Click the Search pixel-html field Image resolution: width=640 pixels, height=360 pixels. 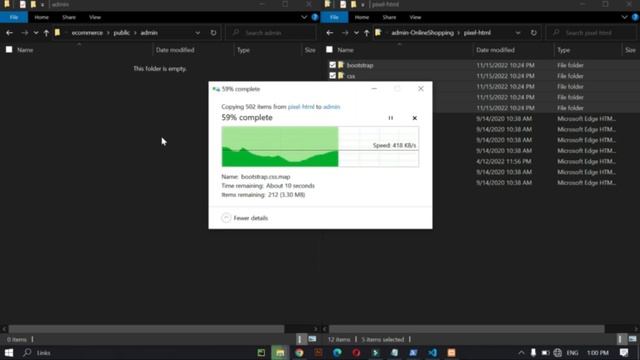click(x=591, y=33)
